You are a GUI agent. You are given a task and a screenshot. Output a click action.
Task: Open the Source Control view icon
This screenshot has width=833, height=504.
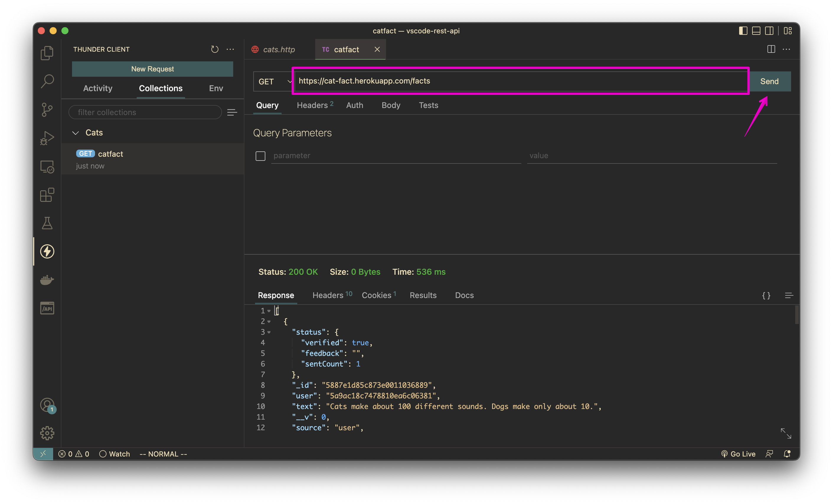47,109
